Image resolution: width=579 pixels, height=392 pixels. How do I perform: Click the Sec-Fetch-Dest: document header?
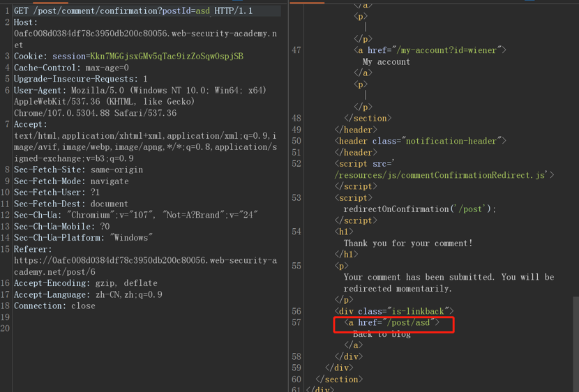click(x=71, y=204)
